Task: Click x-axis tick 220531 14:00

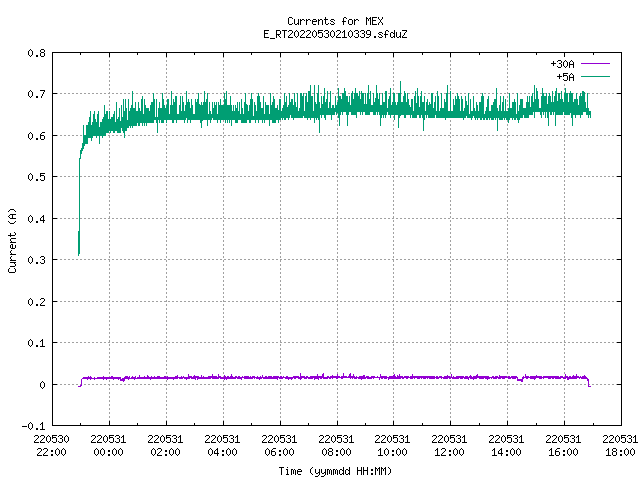Action: tap(507, 445)
